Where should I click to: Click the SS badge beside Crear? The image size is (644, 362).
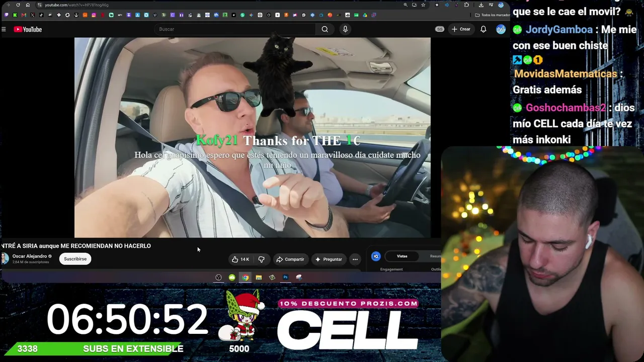coord(440,29)
